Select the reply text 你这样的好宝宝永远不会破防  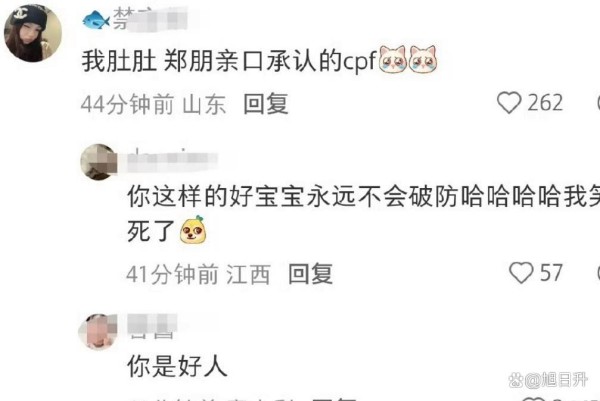[292, 196]
